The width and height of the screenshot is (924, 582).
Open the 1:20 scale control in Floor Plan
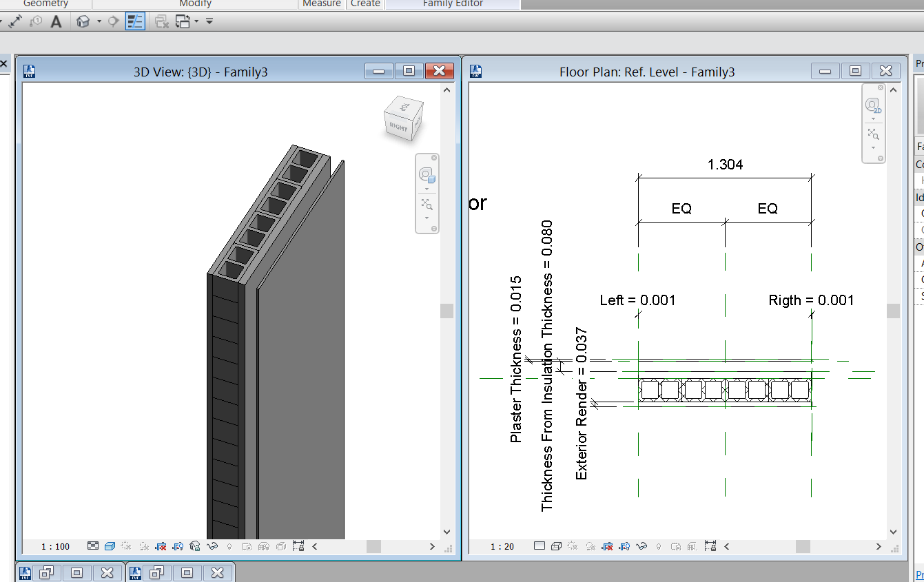[501, 546]
